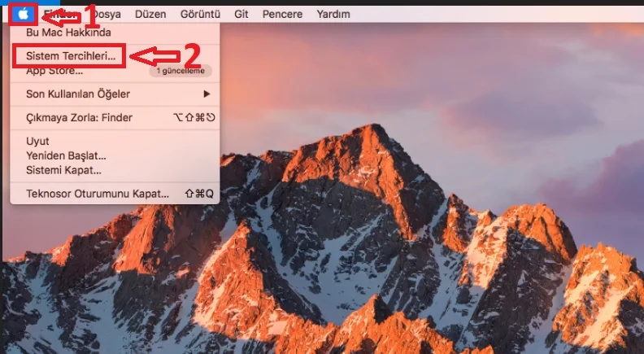Viewport: 644px width, 354px height.
Task: Click the Apple logo in menu bar
Action: point(24,14)
